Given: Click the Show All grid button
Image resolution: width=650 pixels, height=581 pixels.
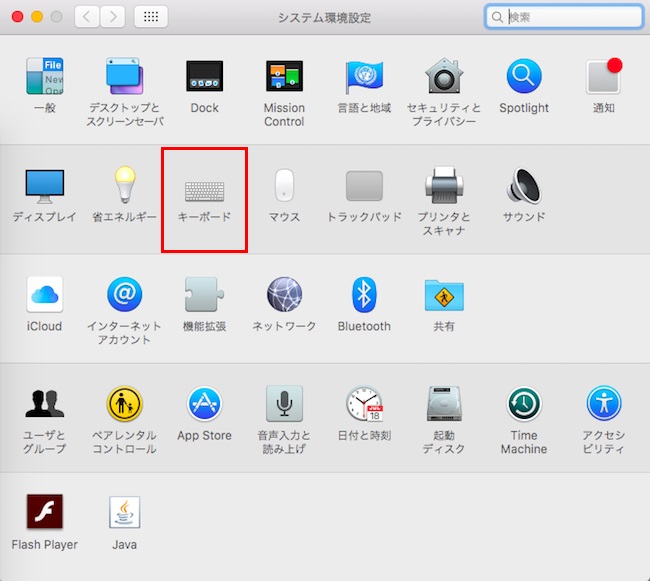Looking at the screenshot, I should coord(151,17).
